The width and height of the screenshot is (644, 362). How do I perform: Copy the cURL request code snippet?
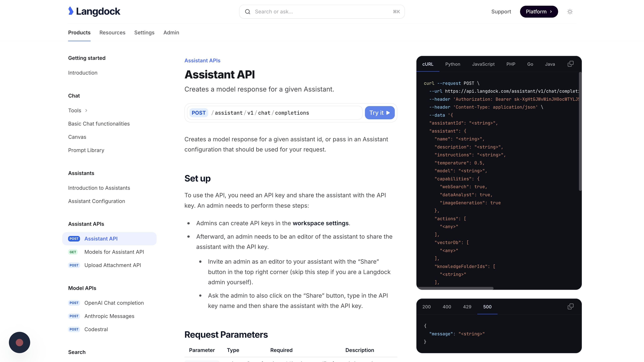[x=570, y=64]
